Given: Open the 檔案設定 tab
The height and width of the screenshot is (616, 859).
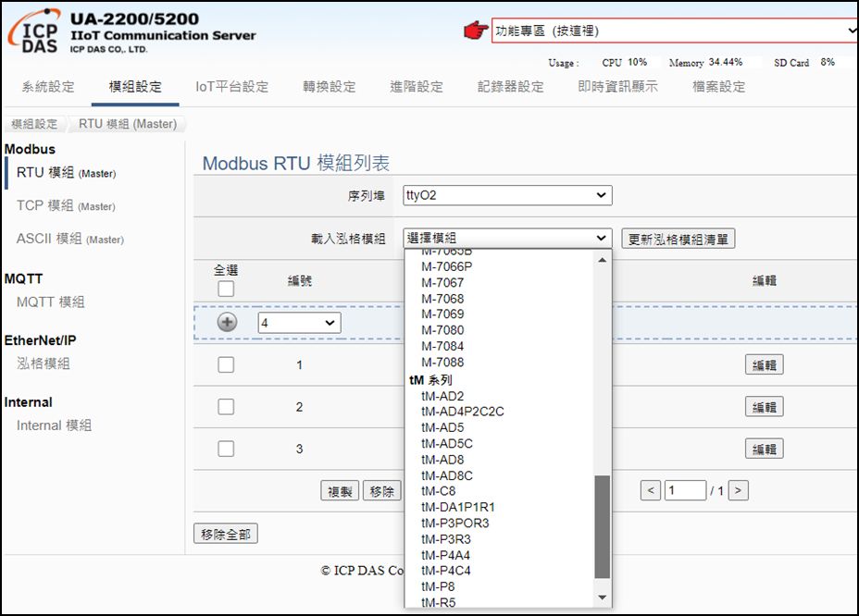Looking at the screenshot, I should pos(718,87).
